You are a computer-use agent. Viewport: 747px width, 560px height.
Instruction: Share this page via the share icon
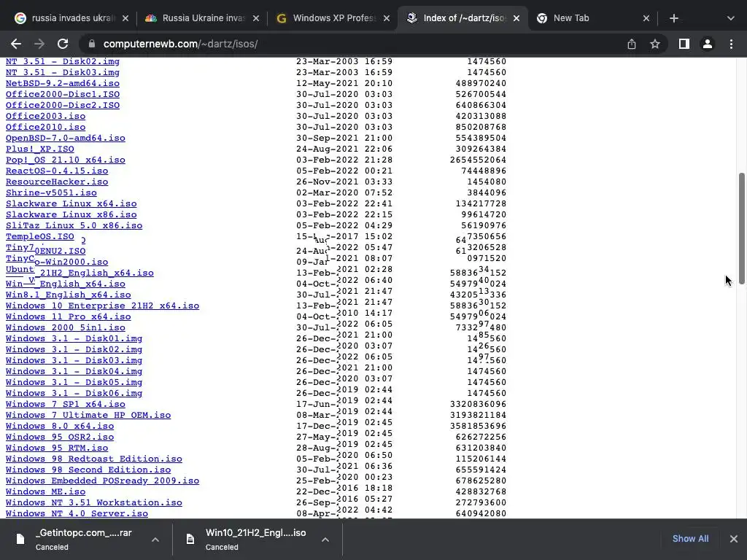(632, 44)
